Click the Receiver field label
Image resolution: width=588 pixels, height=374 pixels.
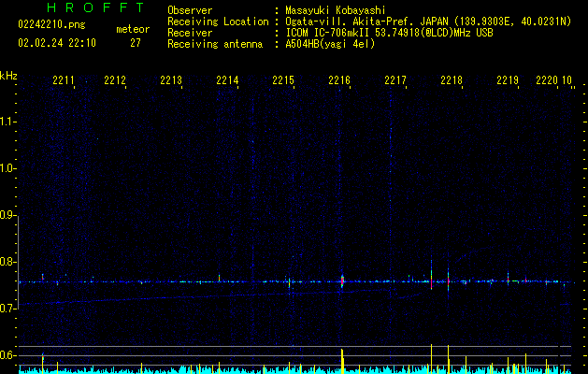pos(190,33)
